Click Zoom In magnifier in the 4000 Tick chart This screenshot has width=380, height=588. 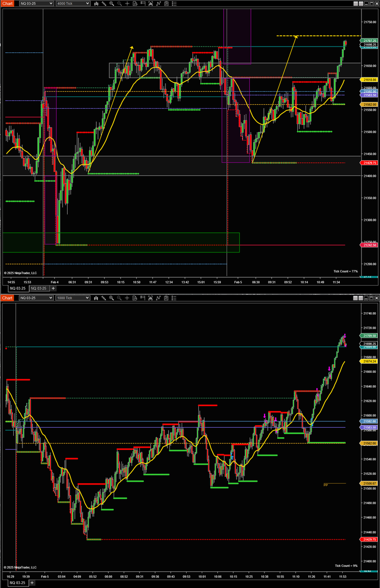[x=111, y=3]
